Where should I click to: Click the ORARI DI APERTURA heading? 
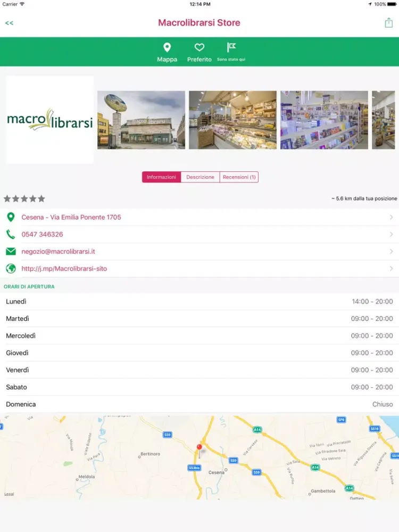point(29,287)
